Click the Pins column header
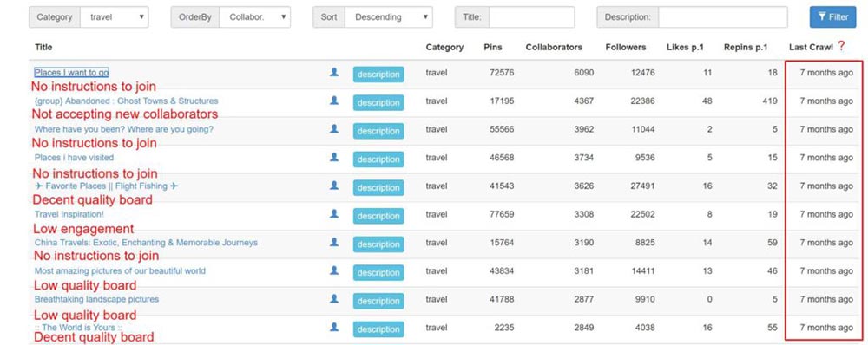 pos(493,47)
